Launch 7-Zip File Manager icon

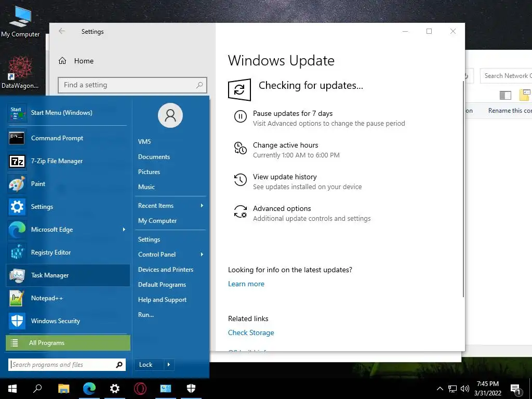point(17,161)
